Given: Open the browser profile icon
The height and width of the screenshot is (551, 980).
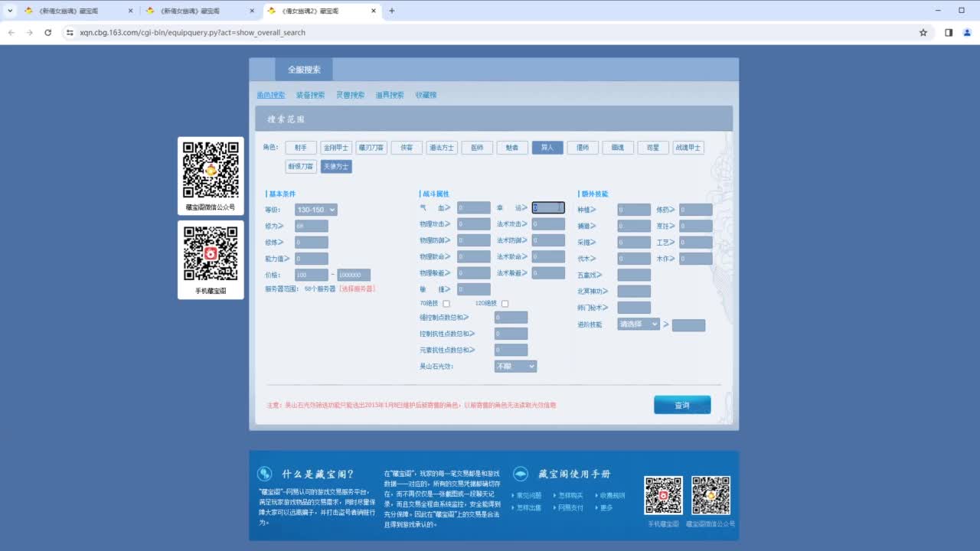Looking at the screenshot, I should pyautogui.click(x=968, y=33).
